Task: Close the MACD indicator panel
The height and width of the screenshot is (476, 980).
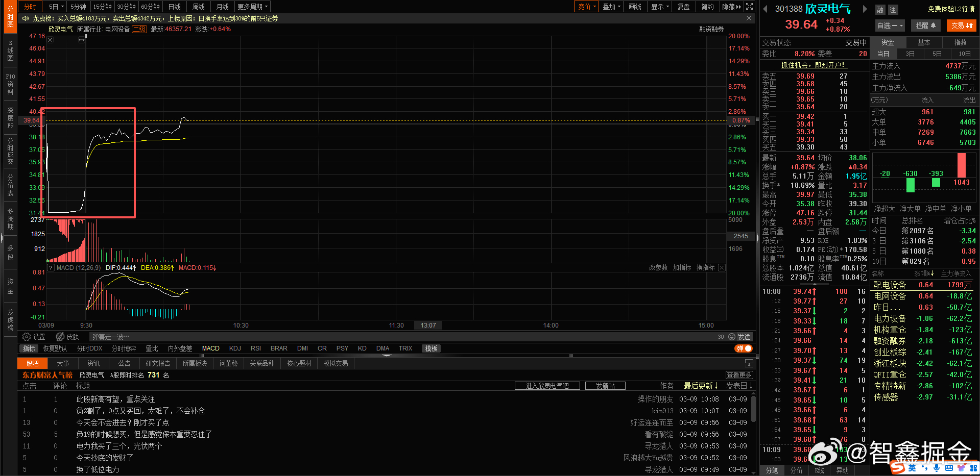Action: click(x=722, y=268)
